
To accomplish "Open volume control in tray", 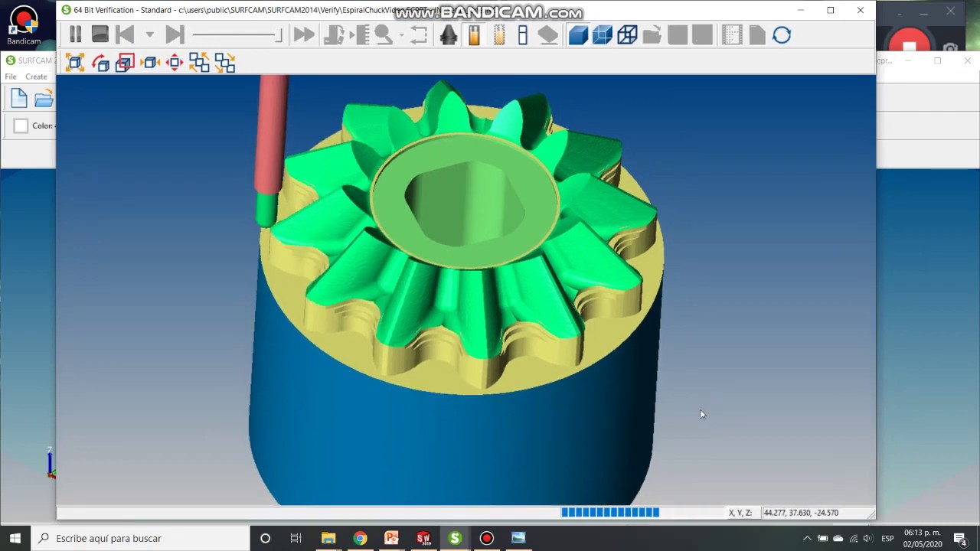I will point(867,538).
